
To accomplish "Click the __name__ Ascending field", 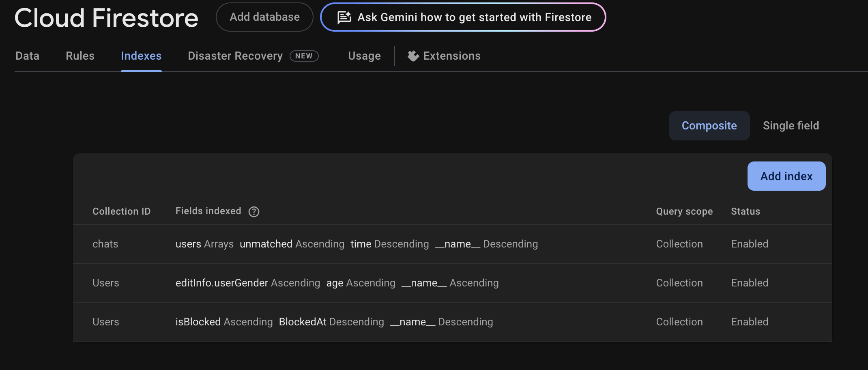I will [x=450, y=283].
